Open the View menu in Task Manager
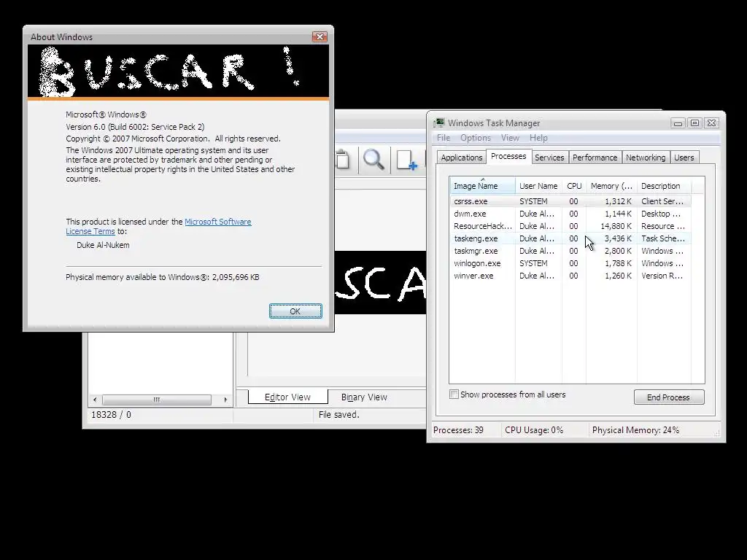 [510, 138]
